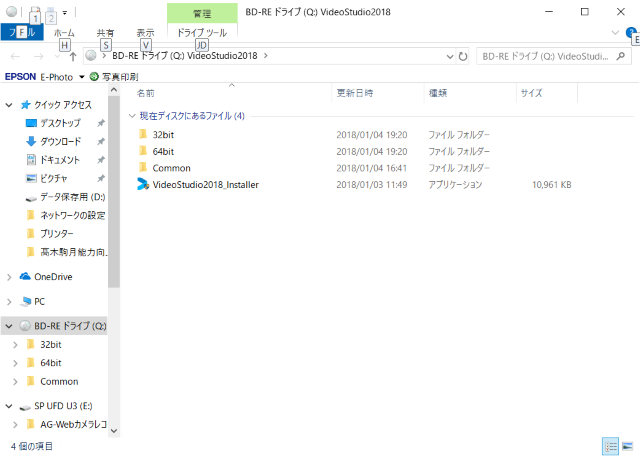Go forward with the forward arrow
The height and width of the screenshot is (456, 640).
[39, 56]
